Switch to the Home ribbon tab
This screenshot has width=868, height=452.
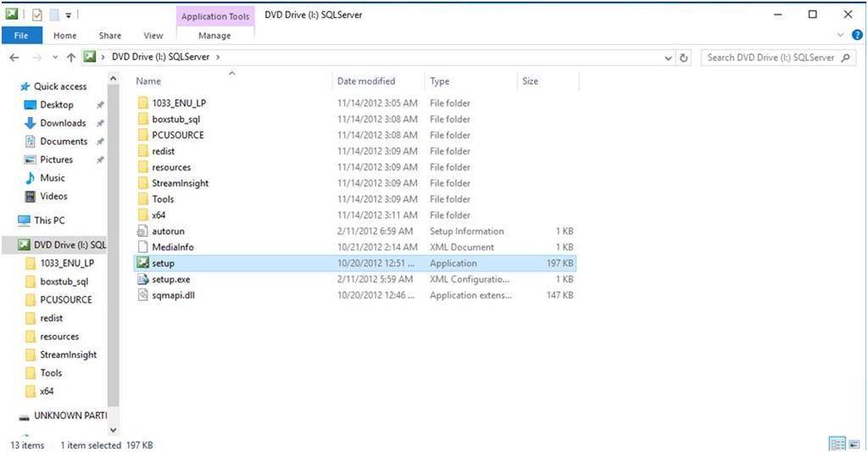tap(64, 36)
